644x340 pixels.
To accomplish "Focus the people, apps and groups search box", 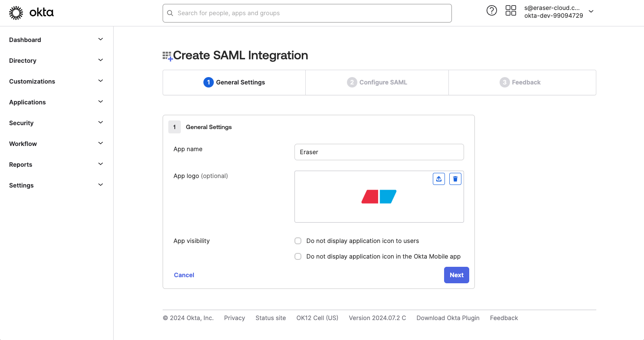I will 307,13.
